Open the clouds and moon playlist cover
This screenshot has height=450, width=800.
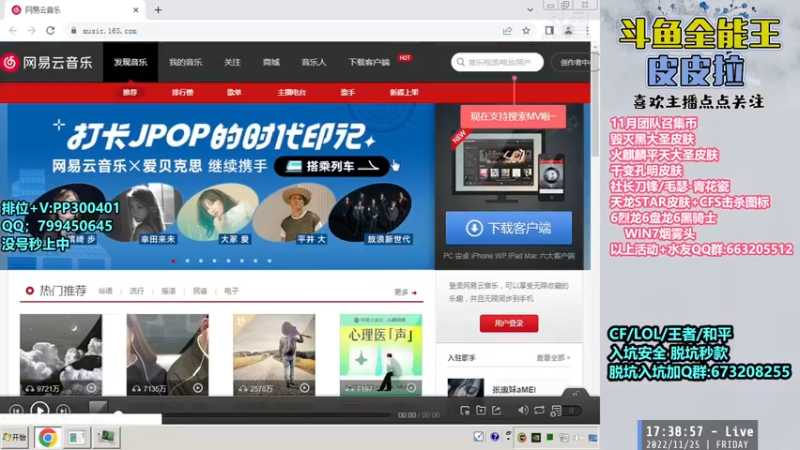point(61,355)
